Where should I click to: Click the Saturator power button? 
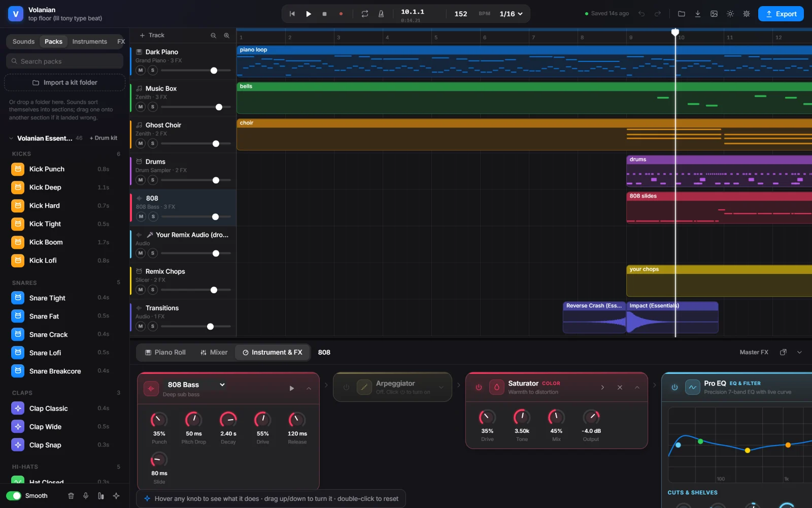pyautogui.click(x=479, y=387)
